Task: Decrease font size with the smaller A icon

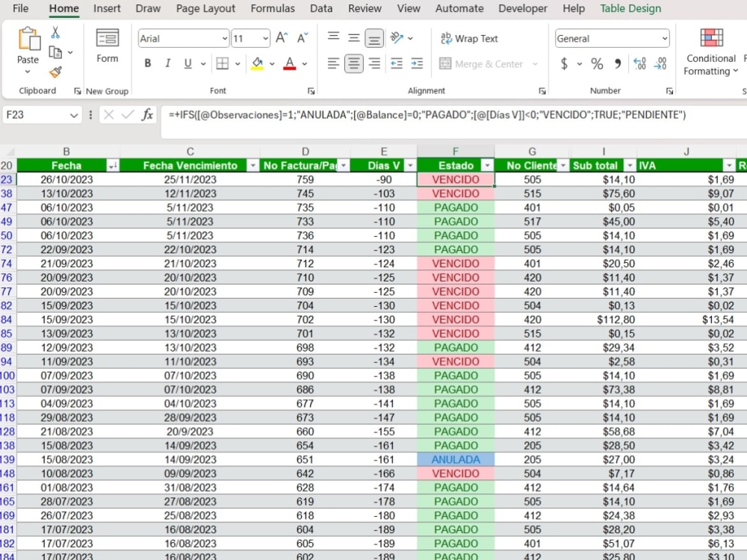Action: tap(303, 38)
